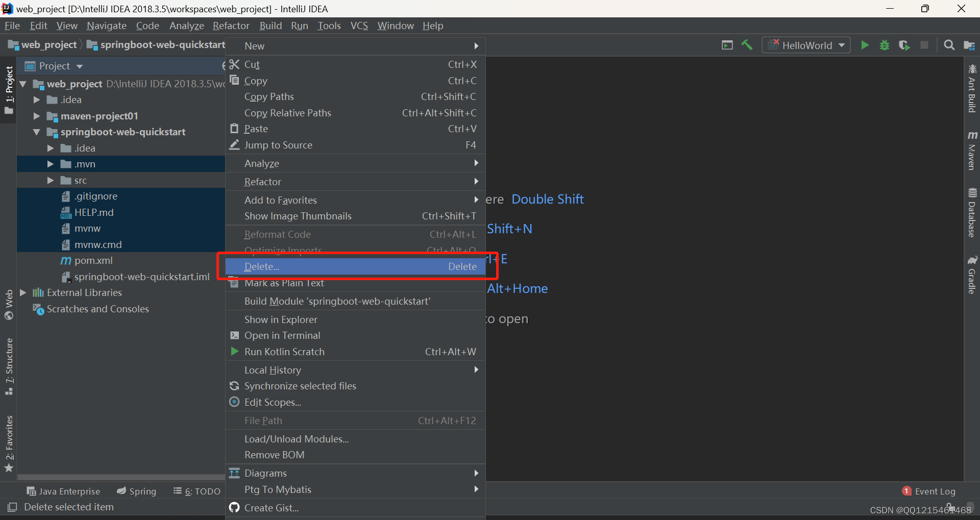The width and height of the screenshot is (980, 520).
Task: Toggle the 1: Project side tab
Action: (9, 90)
